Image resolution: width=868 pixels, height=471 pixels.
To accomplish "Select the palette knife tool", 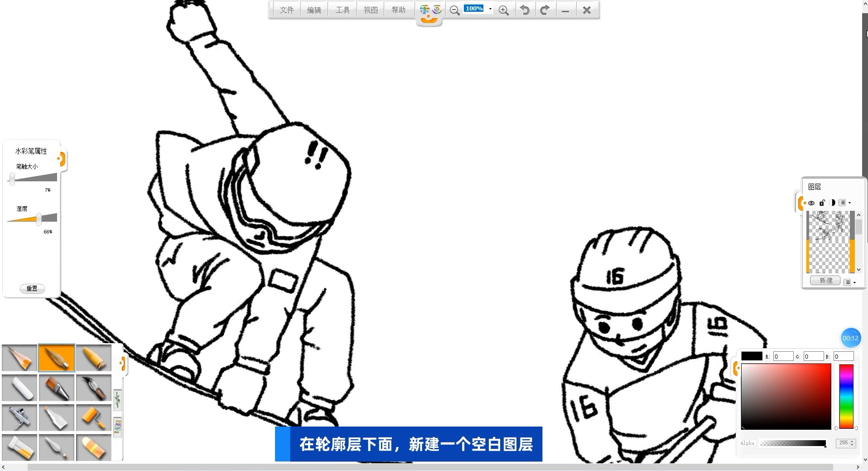I will click(57, 447).
